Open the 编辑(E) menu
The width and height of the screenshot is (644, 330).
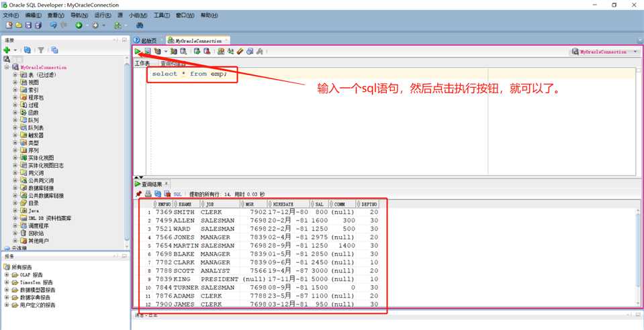click(x=34, y=15)
